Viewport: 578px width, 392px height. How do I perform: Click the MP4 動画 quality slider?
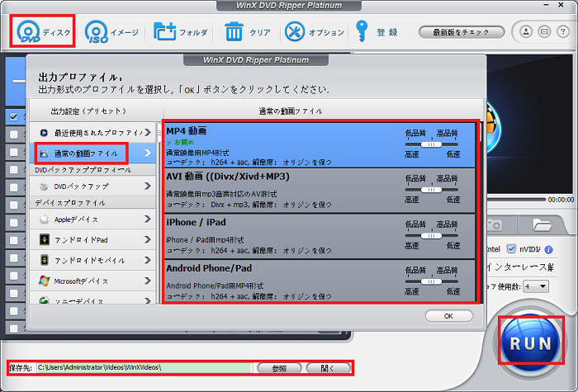coord(431,144)
